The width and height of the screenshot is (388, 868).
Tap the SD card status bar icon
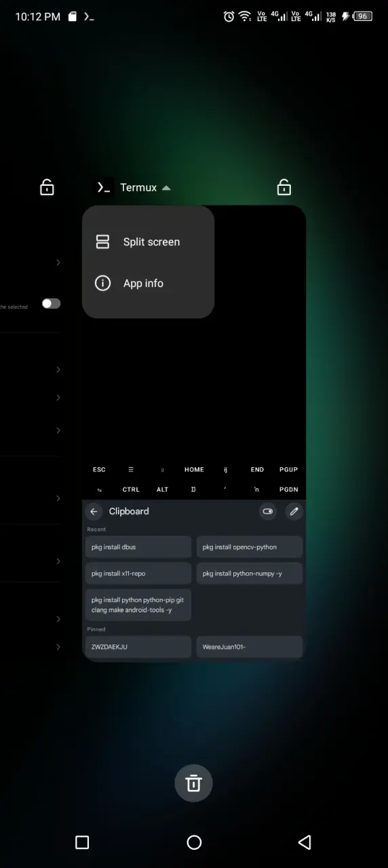[x=73, y=16]
